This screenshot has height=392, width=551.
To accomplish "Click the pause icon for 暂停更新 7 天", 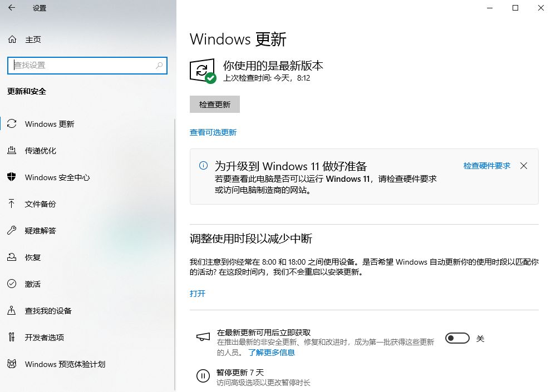I will [203, 376].
